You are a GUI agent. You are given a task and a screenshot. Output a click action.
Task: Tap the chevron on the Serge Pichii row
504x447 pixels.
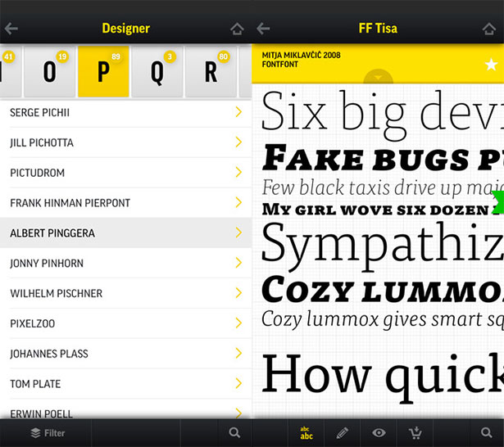238,111
